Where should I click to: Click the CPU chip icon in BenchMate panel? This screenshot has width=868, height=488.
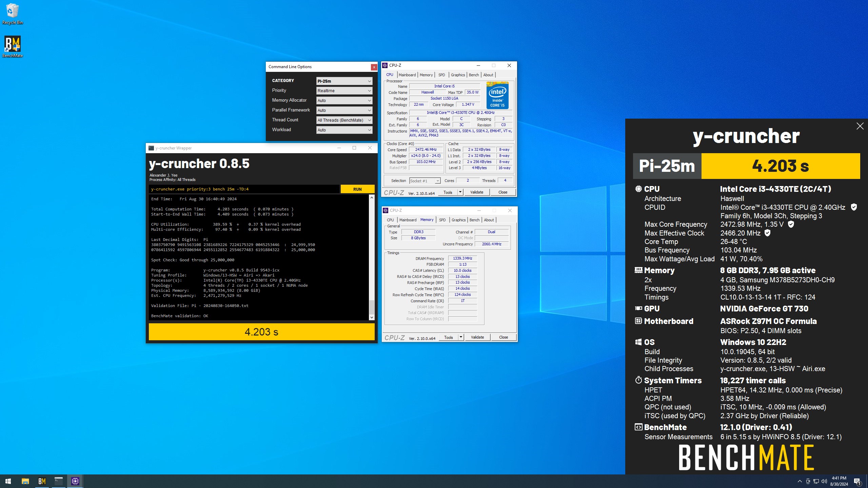(638, 189)
